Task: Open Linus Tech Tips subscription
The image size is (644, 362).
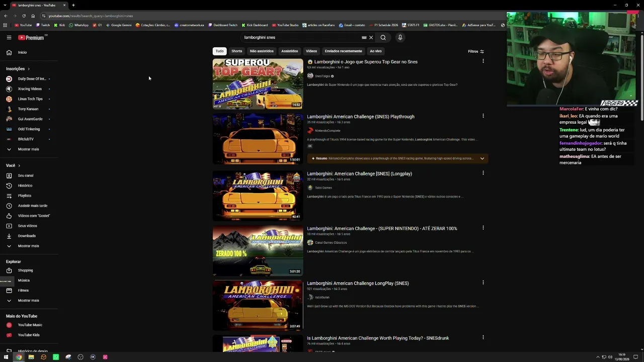Action: tap(30, 99)
